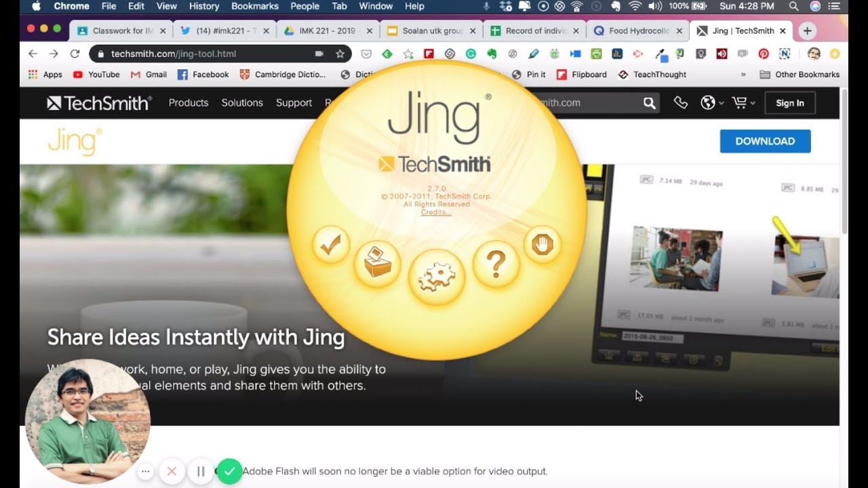Click the volume icon in menu bar
Screen dimensions: 868x488
coord(655,6)
